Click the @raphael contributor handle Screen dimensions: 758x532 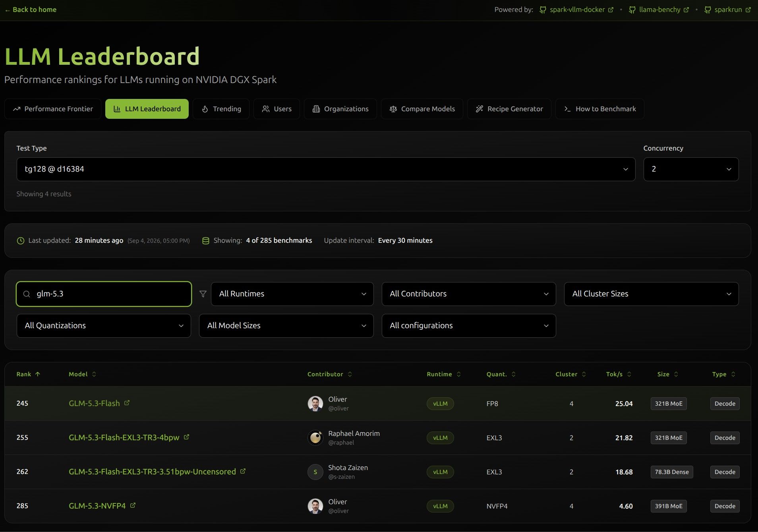coord(341,443)
